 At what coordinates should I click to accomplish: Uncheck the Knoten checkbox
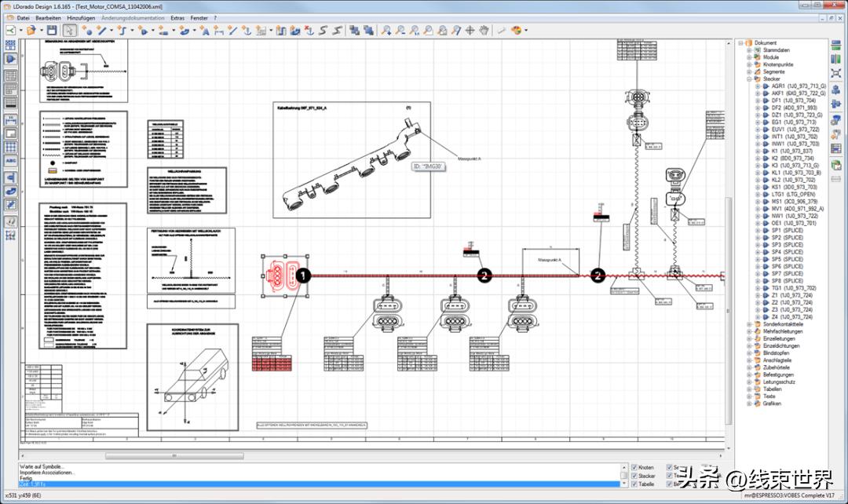pyautogui.click(x=634, y=467)
